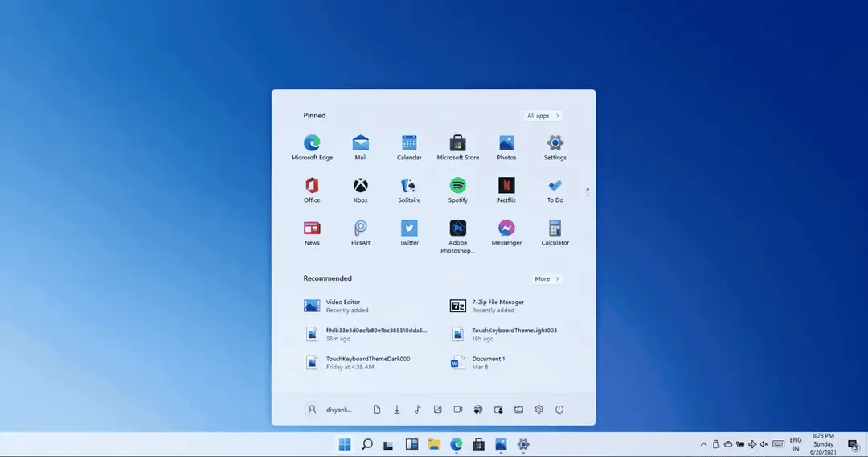Open Microsoft Edge on taskbar
Screen dimensions: 868x457
pyautogui.click(x=457, y=444)
